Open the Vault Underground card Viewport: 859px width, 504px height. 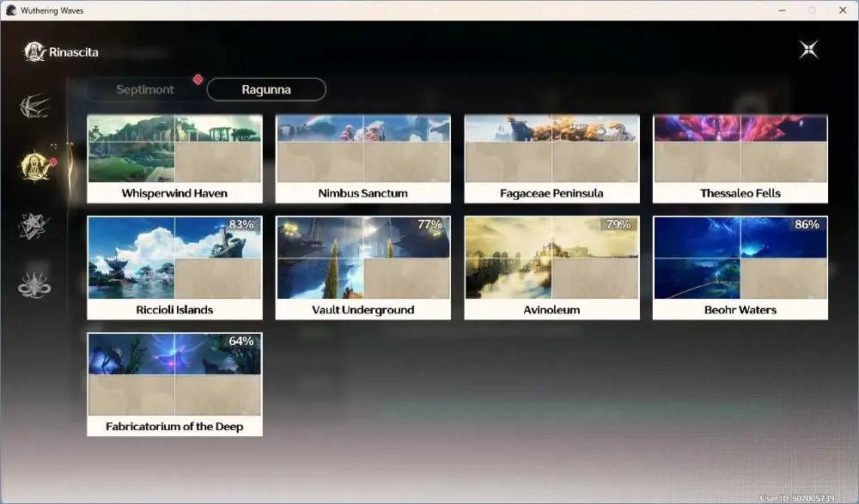click(x=363, y=268)
